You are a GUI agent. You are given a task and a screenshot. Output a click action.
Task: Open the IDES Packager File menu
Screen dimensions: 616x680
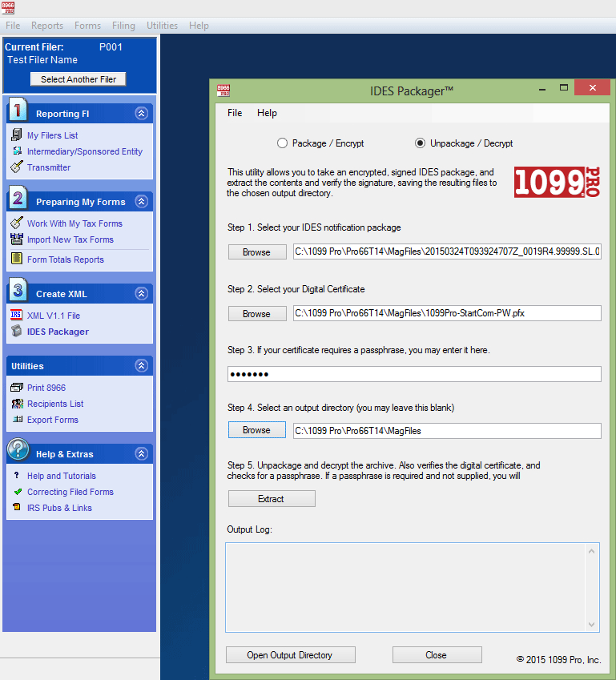coord(235,113)
